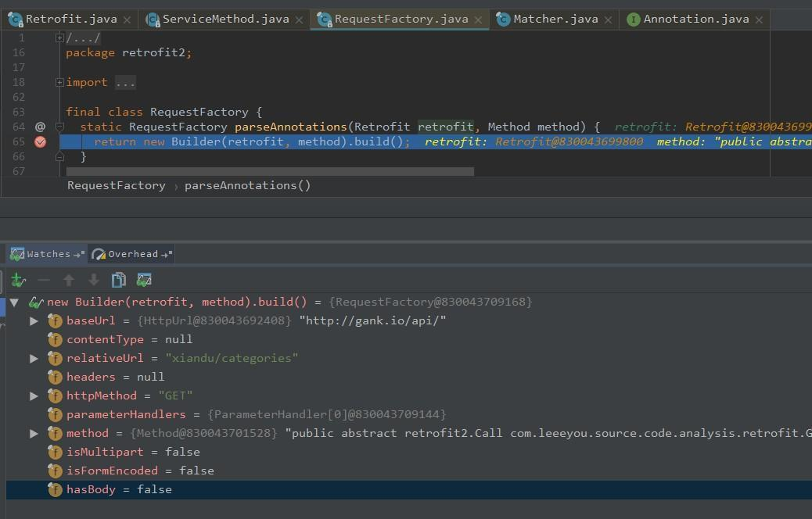This screenshot has height=519, width=812.
Task: Open the ServiceMethod.java tab
Action: click(x=225, y=19)
